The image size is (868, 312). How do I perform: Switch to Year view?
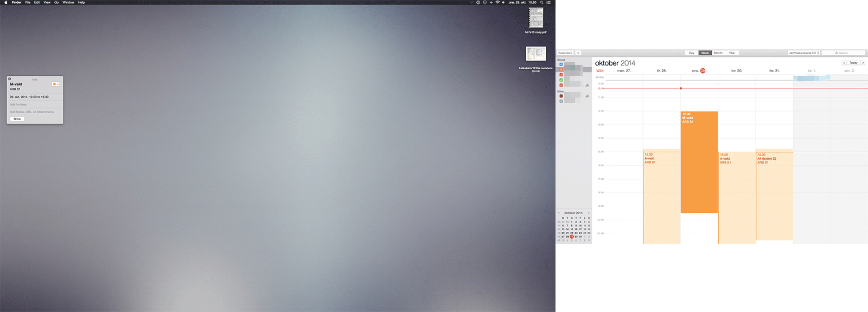tap(732, 53)
